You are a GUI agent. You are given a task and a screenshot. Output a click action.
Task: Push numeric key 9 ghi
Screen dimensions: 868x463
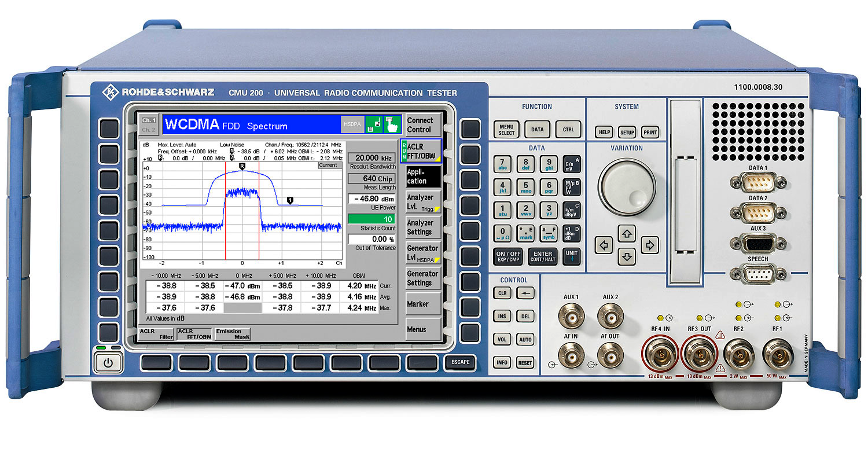549,164
